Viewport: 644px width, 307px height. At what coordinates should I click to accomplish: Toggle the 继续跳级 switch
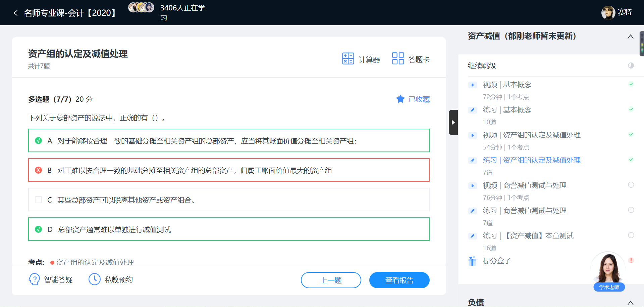[x=631, y=65]
